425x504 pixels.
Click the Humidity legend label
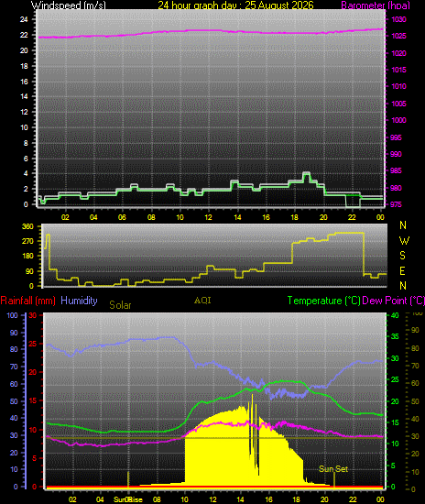pyautogui.click(x=79, y=301)
